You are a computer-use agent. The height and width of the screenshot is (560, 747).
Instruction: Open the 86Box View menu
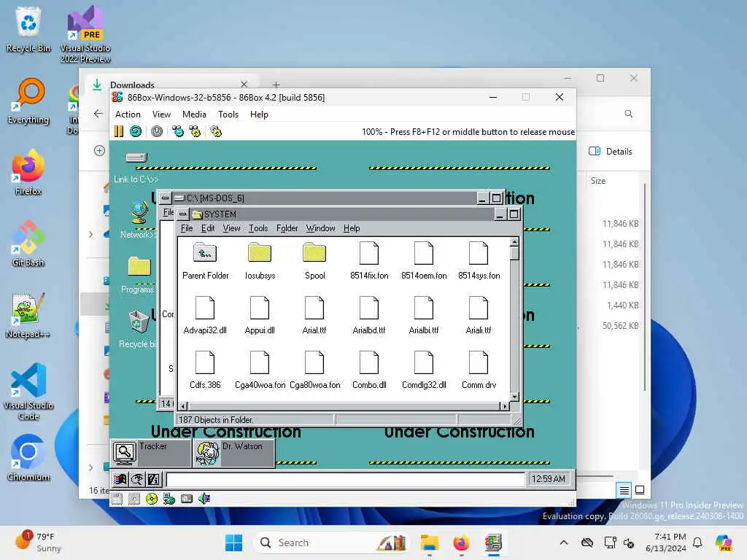tap(161, 114)
